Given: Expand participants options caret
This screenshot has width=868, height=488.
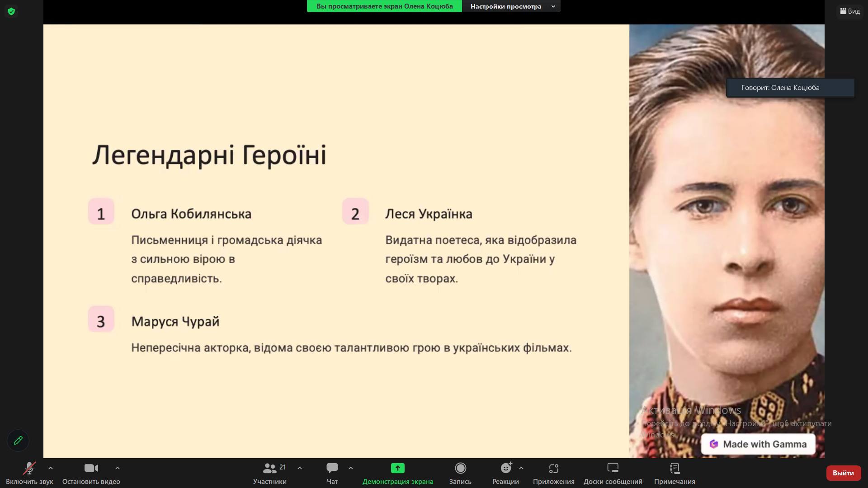Looking at the screenshot, I should click(300, 468).
